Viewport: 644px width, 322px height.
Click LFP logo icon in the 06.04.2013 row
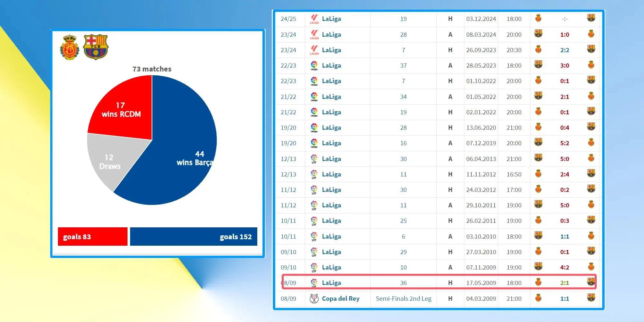314,159
